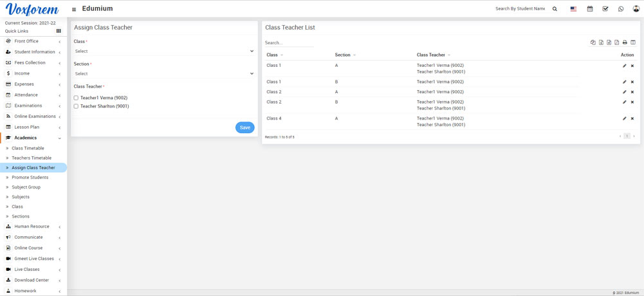Open Subject Group in Academics submenu
644x296 pixels.
(x=26, y=187)
